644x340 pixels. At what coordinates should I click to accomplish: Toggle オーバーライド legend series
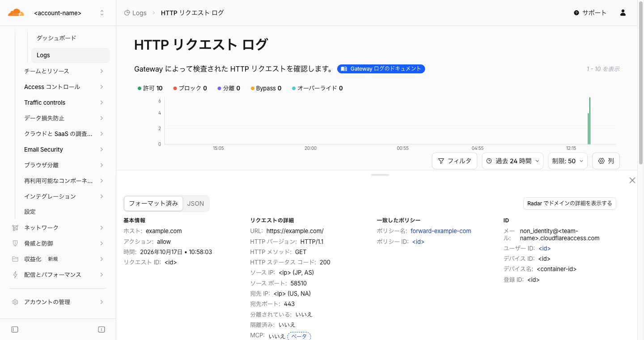317,88
